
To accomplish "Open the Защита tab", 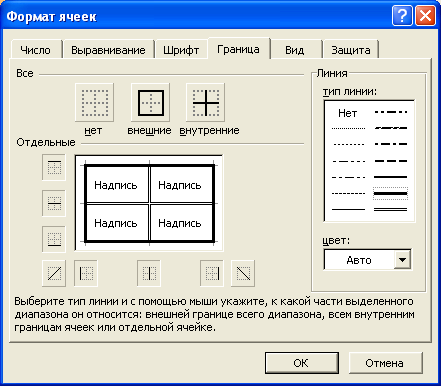I will pos(351,50).
